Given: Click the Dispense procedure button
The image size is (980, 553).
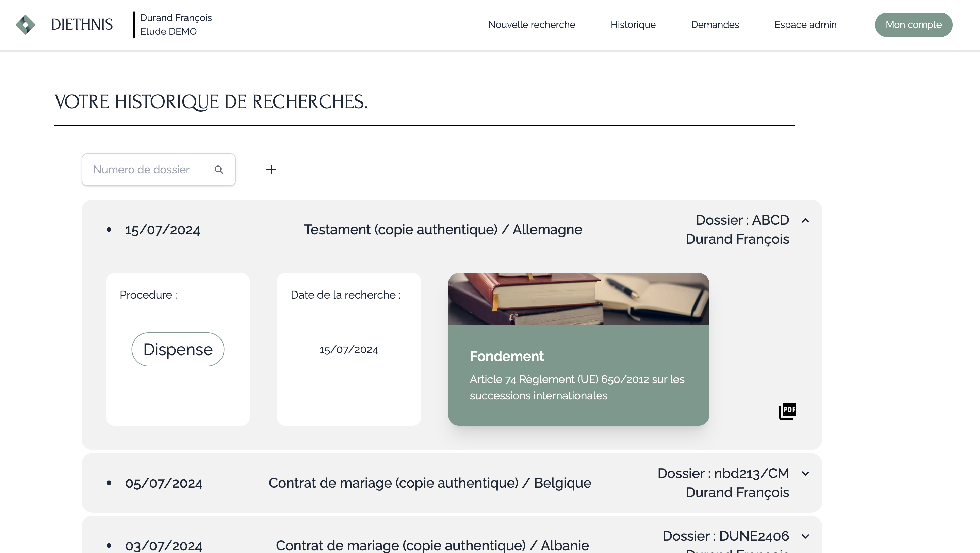Looking at the screenshot, I should [x=178, y=349].
